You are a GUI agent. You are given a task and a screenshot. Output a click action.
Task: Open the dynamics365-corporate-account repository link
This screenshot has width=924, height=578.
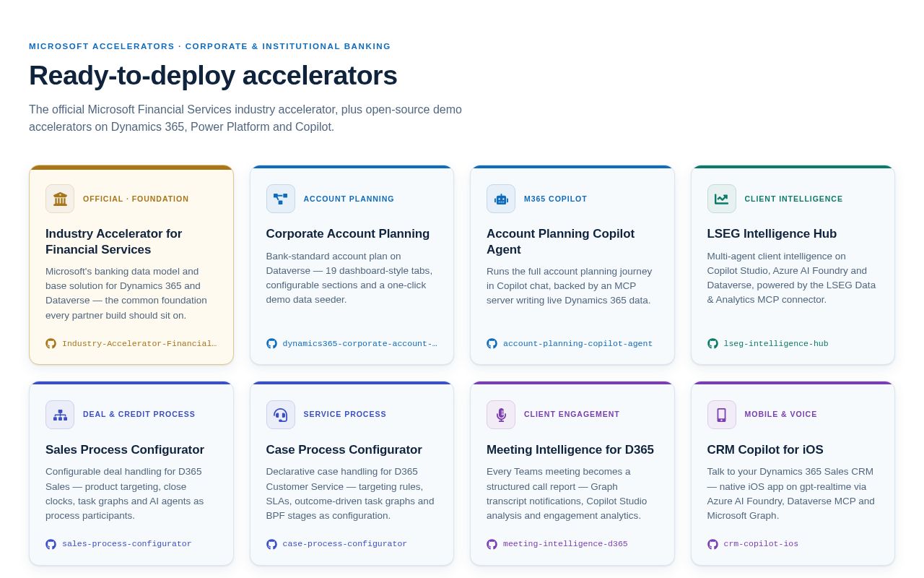pos(352,344)
